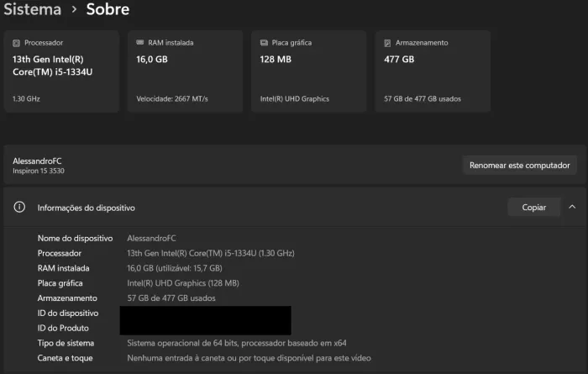Click the Processador card chip icon

pyautogui.click(x=16, y=43)
